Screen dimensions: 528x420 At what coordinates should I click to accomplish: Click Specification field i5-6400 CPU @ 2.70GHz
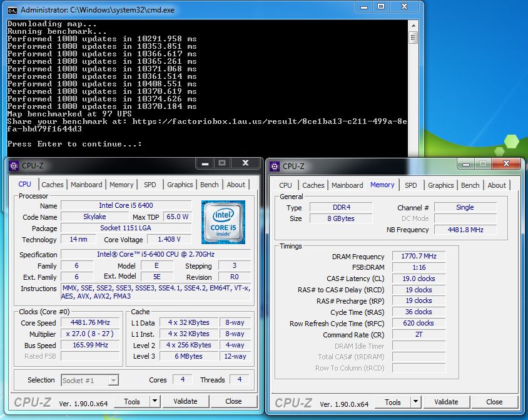pos(156,254)
